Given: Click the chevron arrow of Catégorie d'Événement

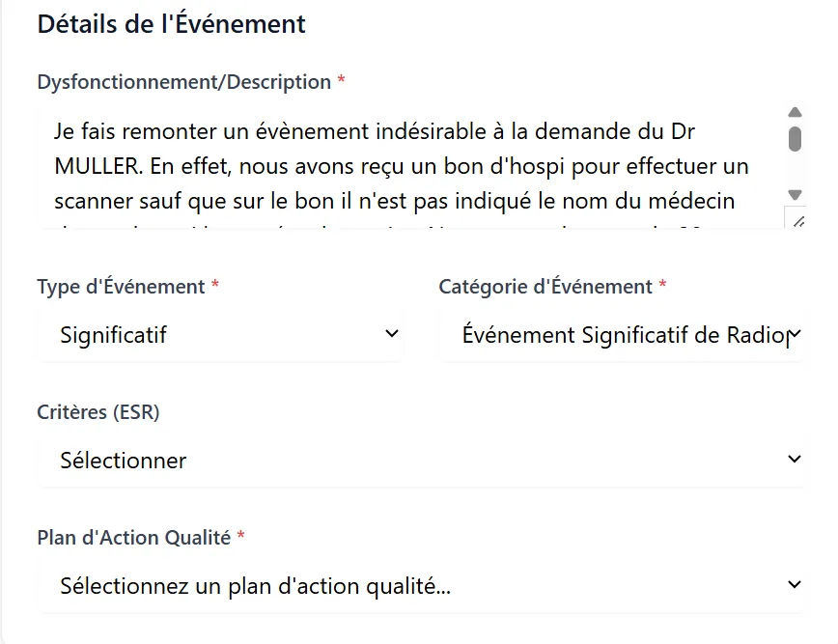Looking at the screenshot, I should coord(795,334).
